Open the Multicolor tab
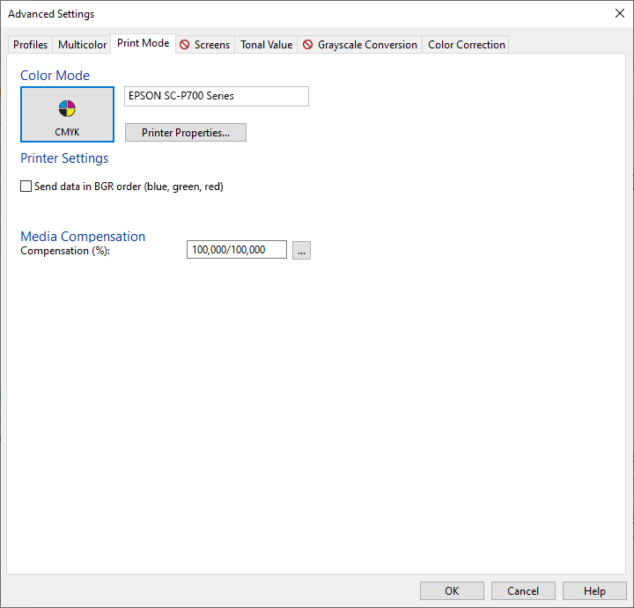 [82, 45]
